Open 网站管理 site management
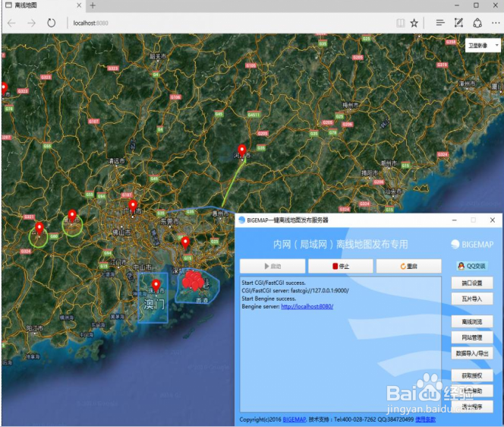 (x=472, y=337)
